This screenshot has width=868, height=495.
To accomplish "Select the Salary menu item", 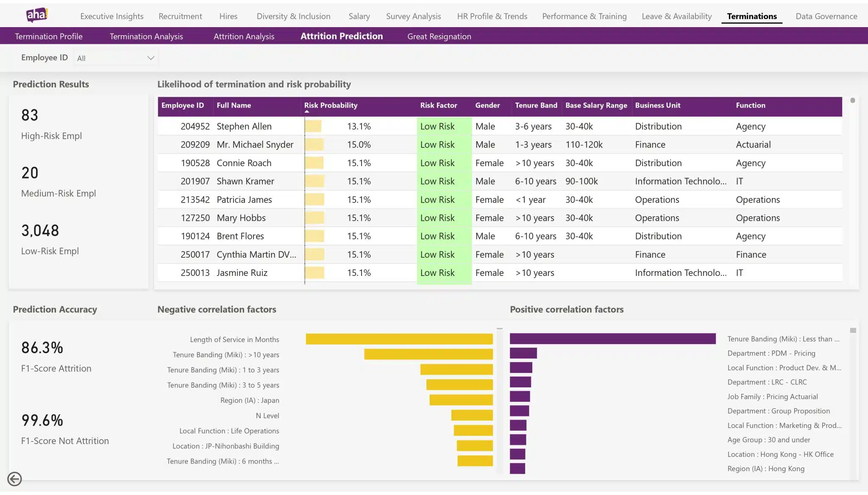I will [x=359, y=16].
